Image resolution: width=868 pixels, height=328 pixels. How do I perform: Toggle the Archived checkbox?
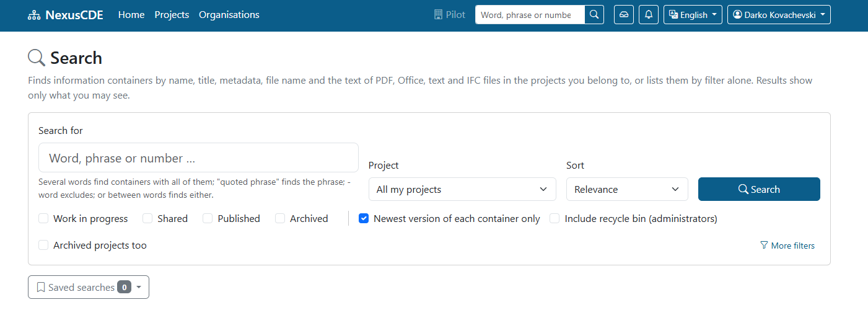click(280, 218)
